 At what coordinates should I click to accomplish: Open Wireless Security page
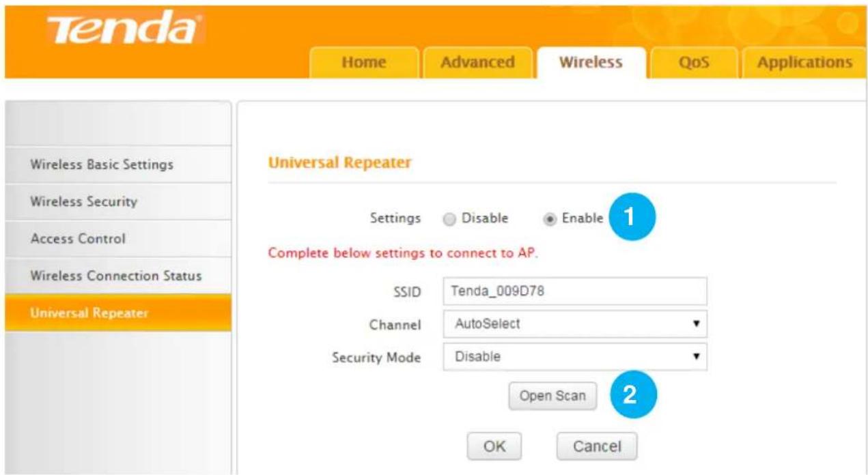(x=118, y=201)
